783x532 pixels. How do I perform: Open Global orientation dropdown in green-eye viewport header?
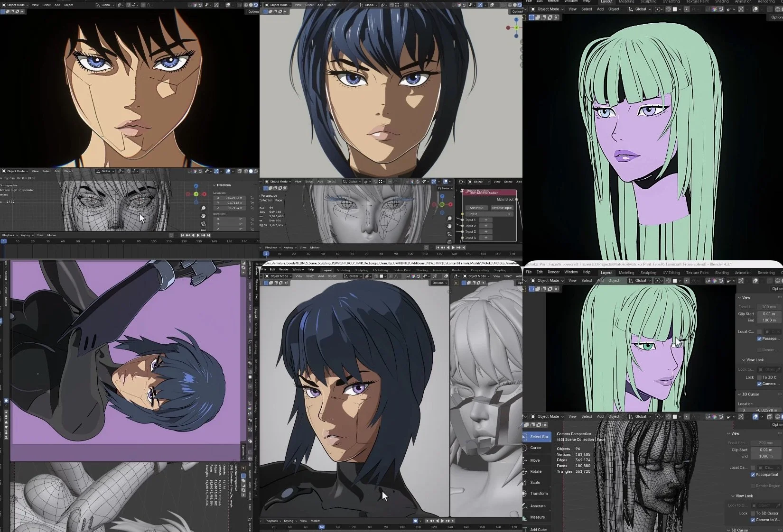coord(641,280)
